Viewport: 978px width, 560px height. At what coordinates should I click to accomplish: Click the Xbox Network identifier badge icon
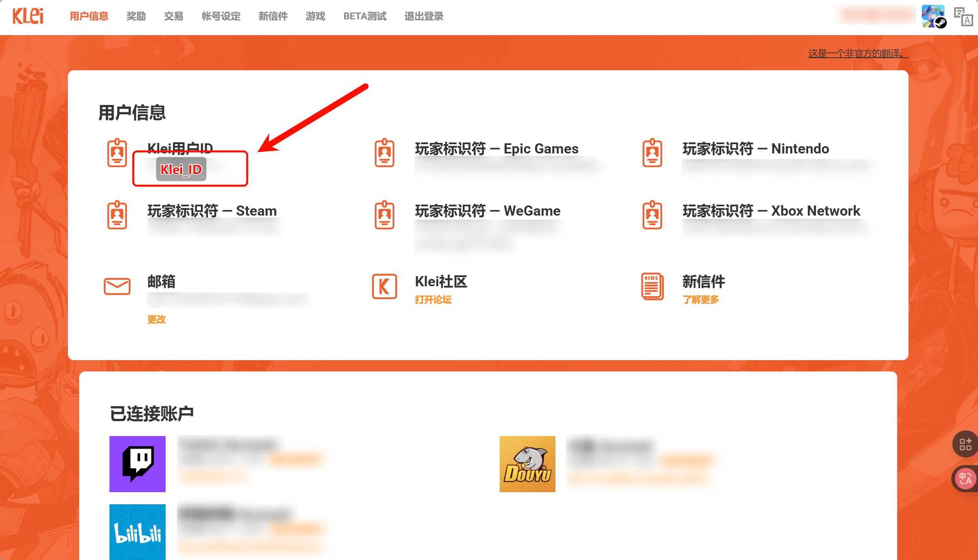pos(652,215)
